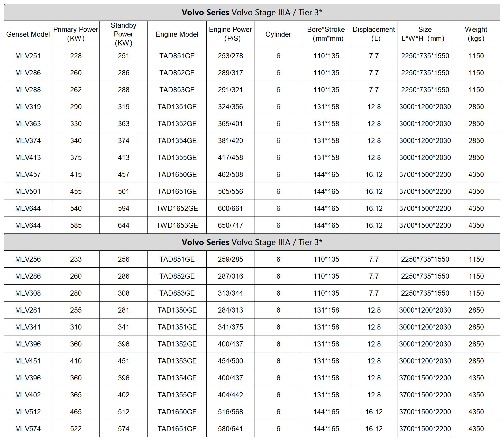The width and height of the screenshot is (504, 441).
Task: Select the engine power cell '259/285'
Action: (230, 259)
